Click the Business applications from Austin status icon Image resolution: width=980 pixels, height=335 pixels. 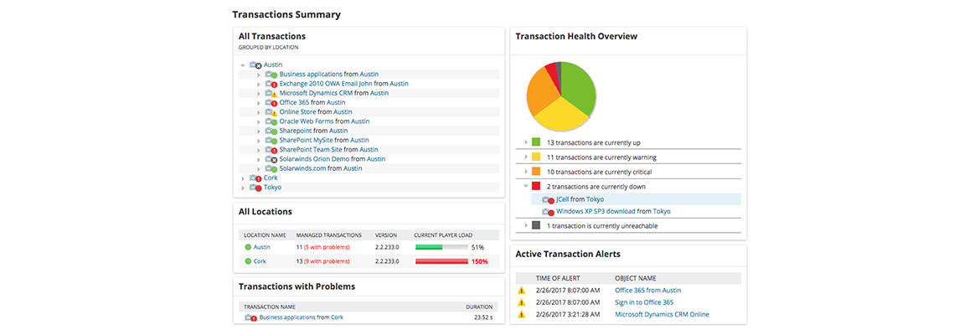(x=271, y=75)
